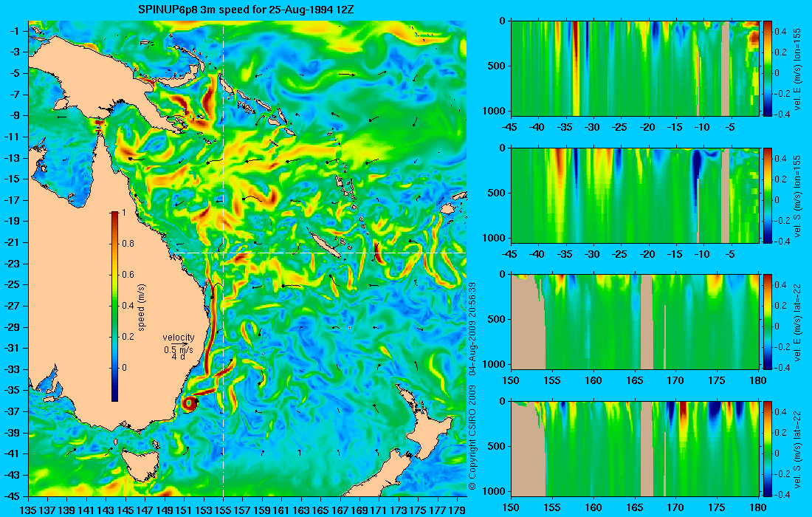
Task: Click the label "vel. S (m/s) lon=155"
Action: pos(797,195)
